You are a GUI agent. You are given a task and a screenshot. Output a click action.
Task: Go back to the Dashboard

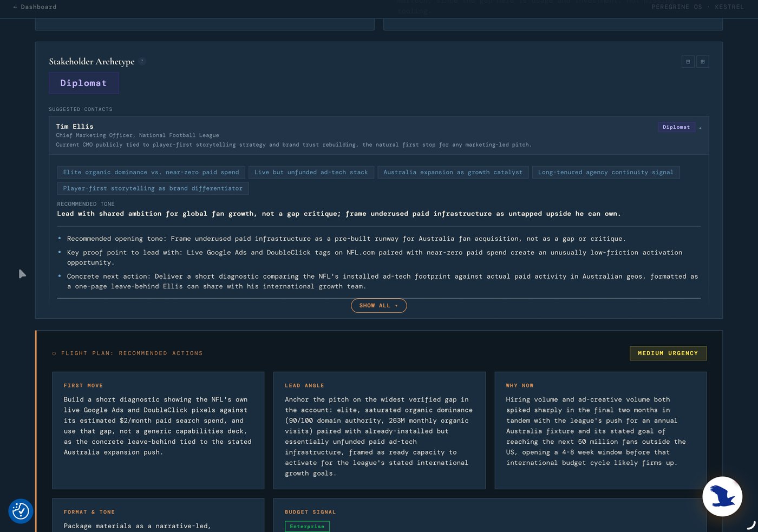tap(35, 7)
